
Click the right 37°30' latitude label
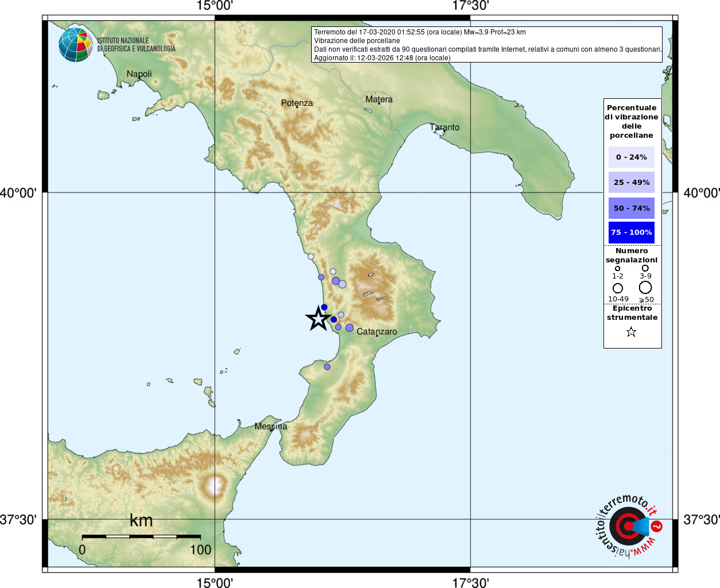(x=702, y=520)
